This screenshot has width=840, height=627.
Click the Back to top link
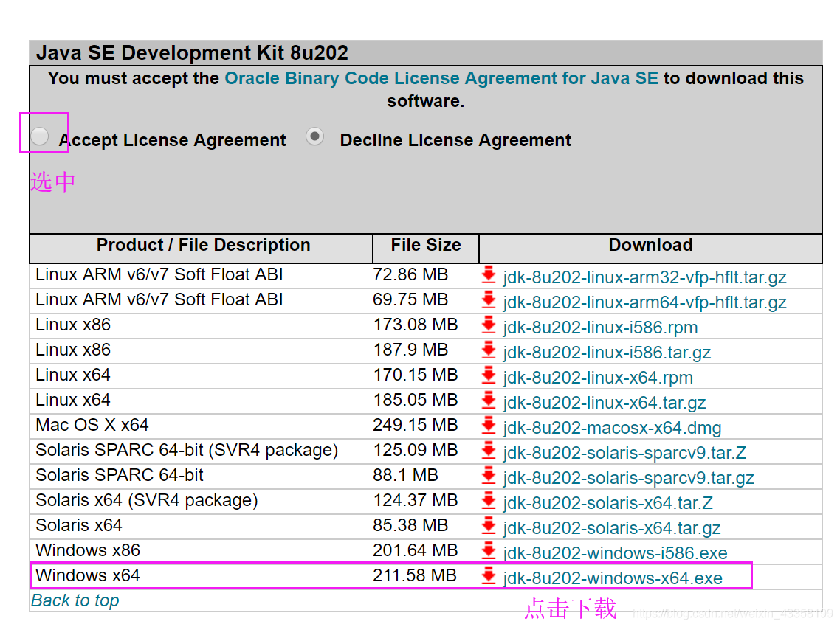click(x=75, y=600)
